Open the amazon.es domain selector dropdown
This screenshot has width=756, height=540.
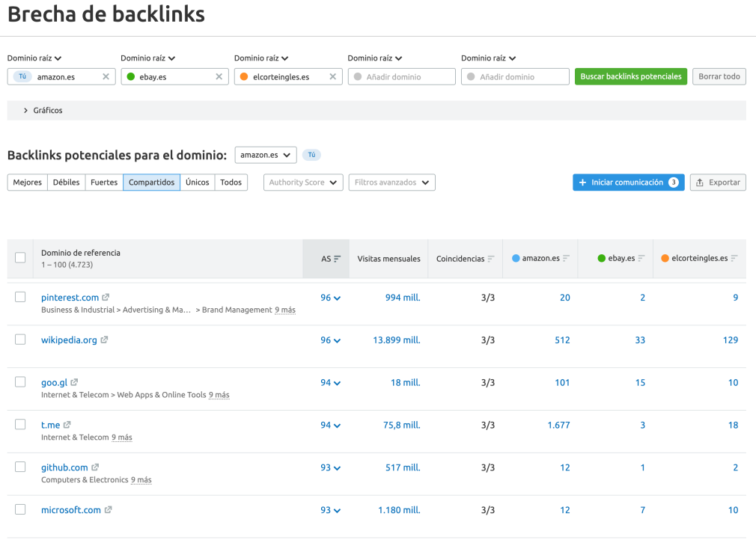[x=266, y=155]
